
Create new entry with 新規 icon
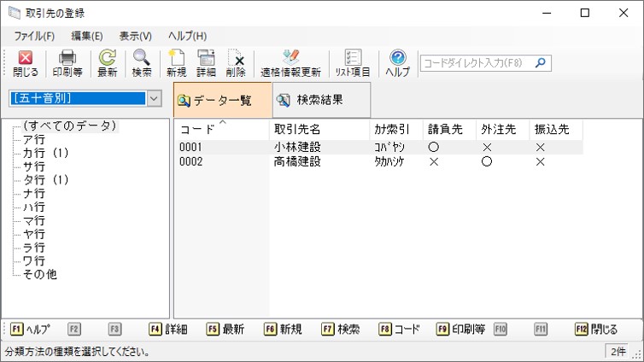coord(176,64)
